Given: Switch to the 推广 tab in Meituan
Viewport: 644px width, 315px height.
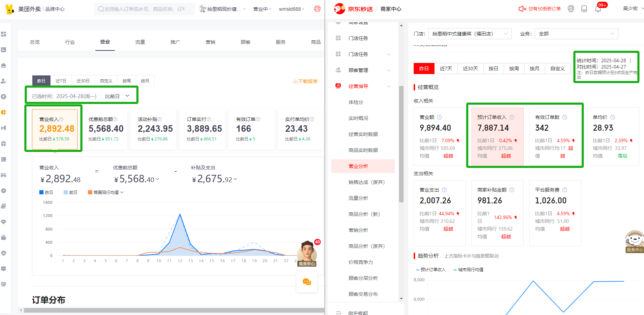Looking at the screenshot, I should tap(175, 42).
